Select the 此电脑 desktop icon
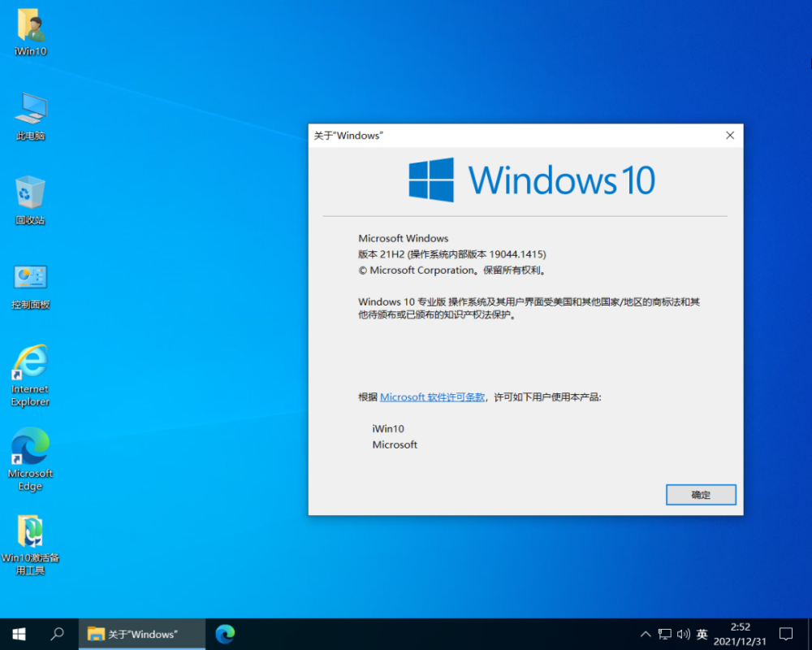This screenshot has height=650, width=812. pyautogui.click(x=31, y=117)
